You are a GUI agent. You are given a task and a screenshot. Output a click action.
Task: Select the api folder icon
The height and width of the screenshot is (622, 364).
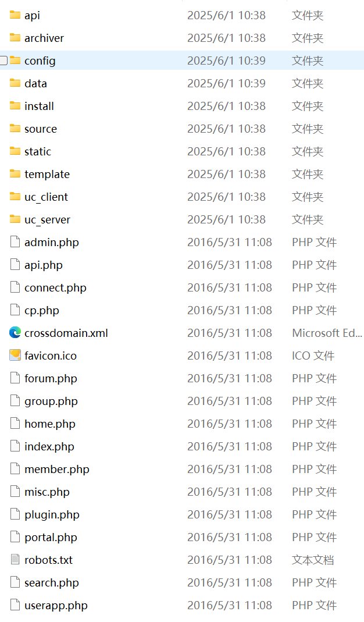(15, 15)
